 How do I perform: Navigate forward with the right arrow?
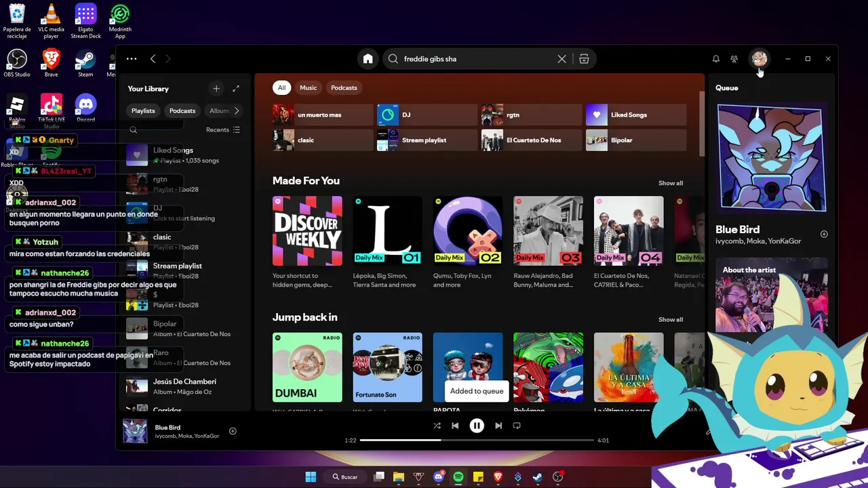(168, 59)
